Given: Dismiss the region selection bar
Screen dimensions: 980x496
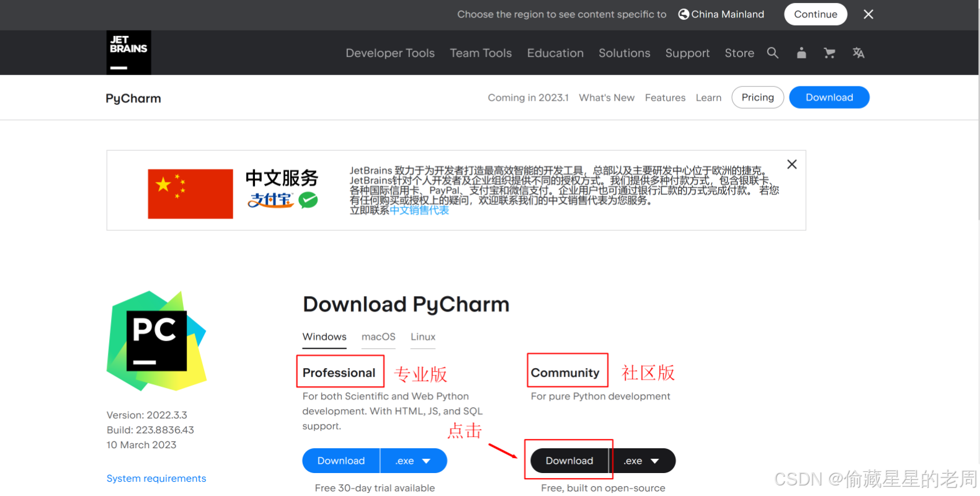Looking at the screenshot, I should [x=868, y=14].
